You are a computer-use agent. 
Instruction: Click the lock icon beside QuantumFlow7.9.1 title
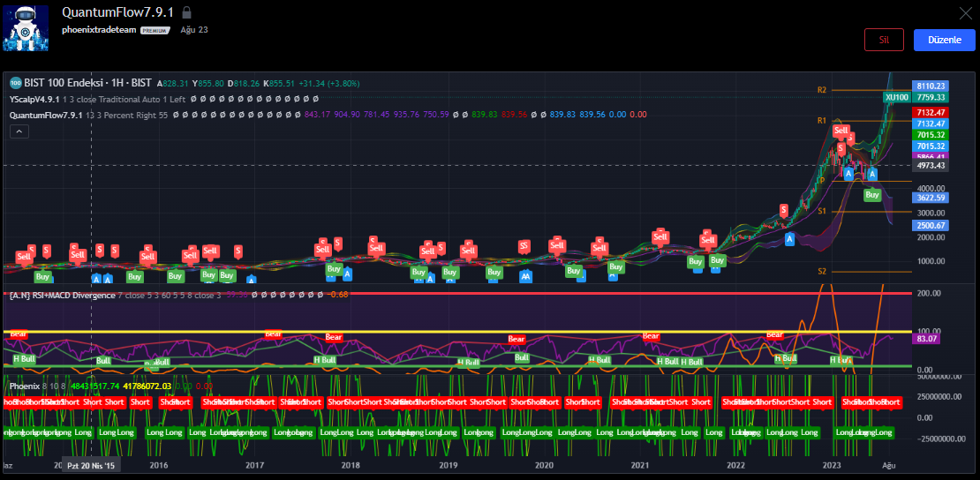(x=186, y=13)
